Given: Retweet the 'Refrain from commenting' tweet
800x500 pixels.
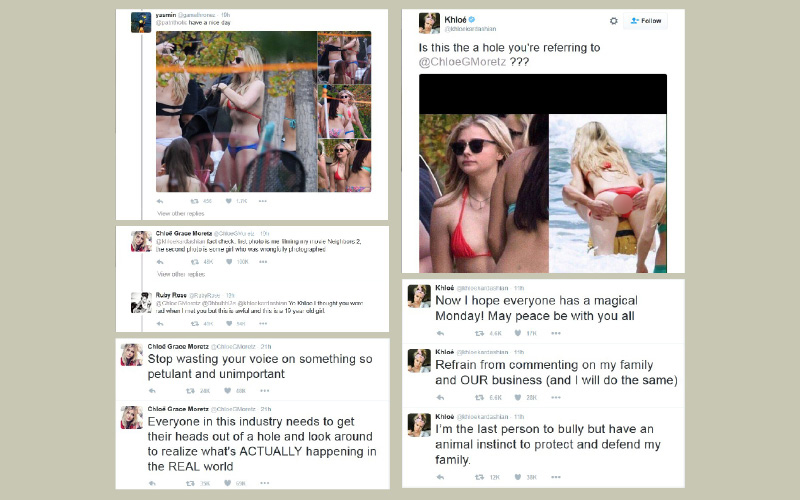Looking at the screenshot, I should tap(480, 397).
